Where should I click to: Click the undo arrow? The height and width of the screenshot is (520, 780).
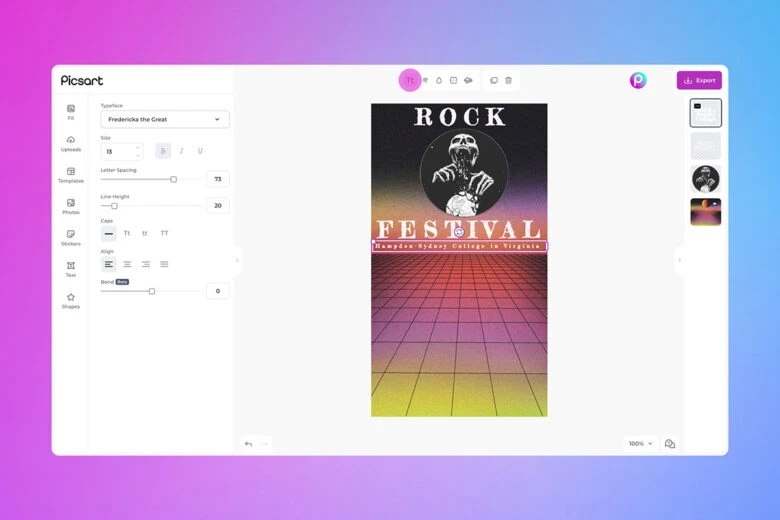coord(248,443)
